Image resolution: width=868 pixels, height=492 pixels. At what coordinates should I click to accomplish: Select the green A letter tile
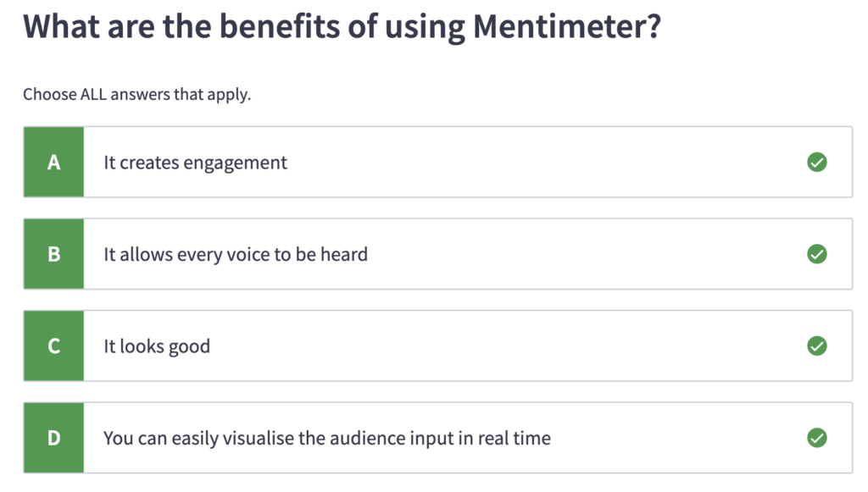pyautogui.click(x=53, y=162)
